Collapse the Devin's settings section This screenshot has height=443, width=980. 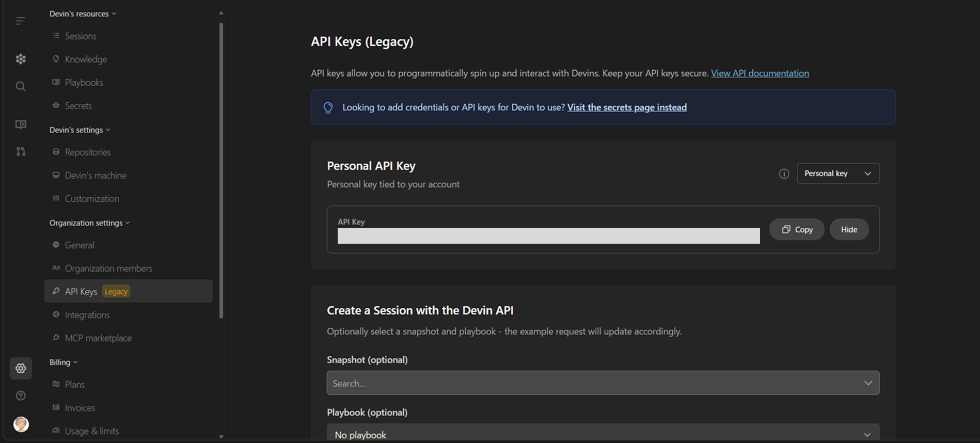80,130
